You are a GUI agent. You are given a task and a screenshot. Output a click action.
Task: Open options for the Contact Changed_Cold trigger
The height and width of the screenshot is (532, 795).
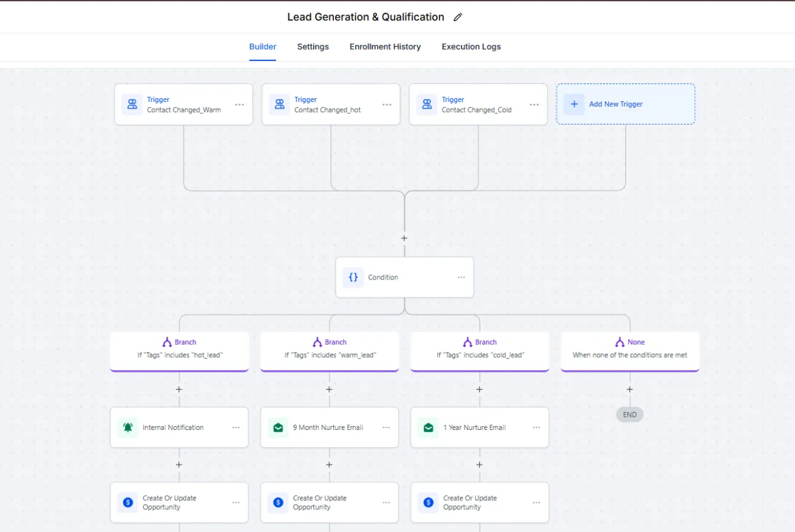coord(534,105)
